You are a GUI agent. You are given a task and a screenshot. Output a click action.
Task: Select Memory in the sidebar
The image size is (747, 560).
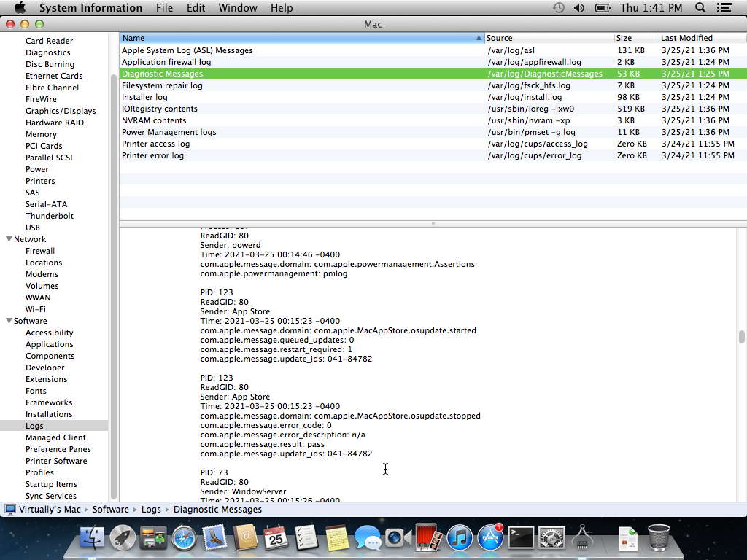[41, 134]
